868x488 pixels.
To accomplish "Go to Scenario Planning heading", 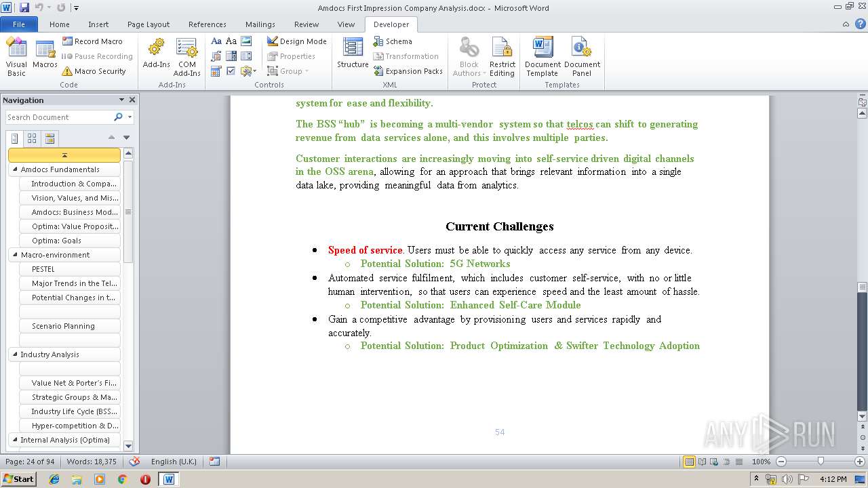I will tap(70, 326).
